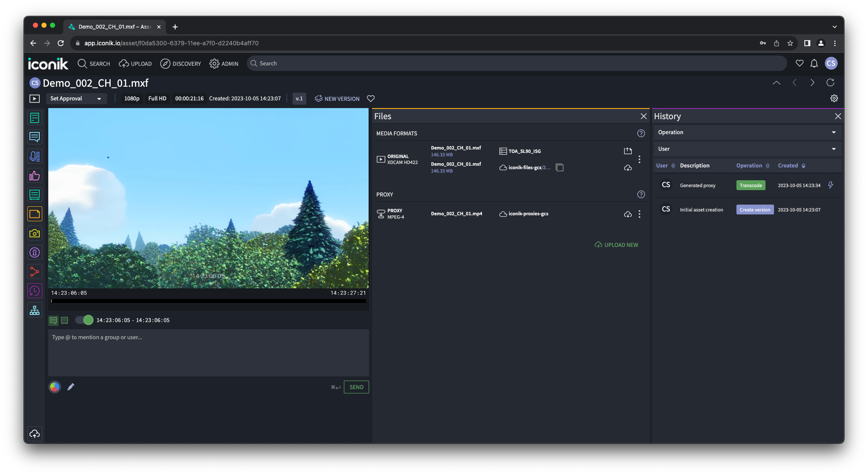868x475 pixels.
Task: Select the pencil drawing tool below comment box
Action: point(71,387)
